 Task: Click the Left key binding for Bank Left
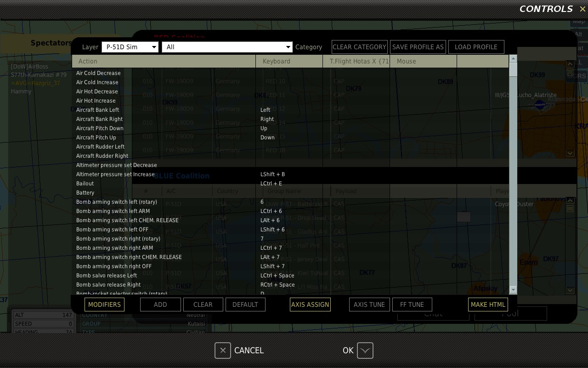click(266, 110)
